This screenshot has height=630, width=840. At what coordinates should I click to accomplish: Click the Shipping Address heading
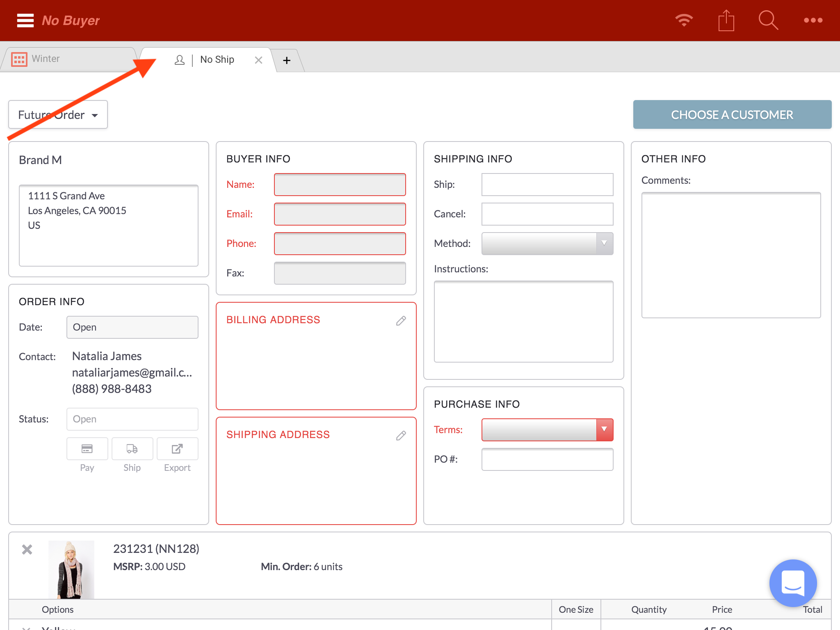point(278,435)
